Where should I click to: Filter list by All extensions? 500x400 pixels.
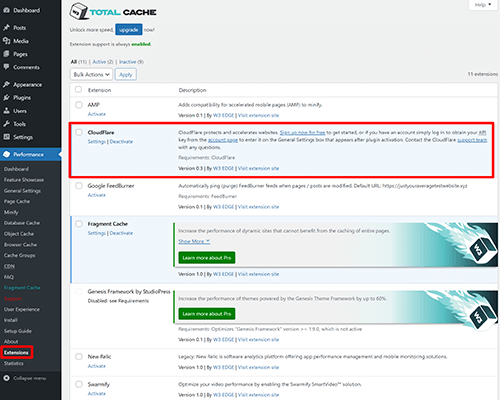click(74, 62)
